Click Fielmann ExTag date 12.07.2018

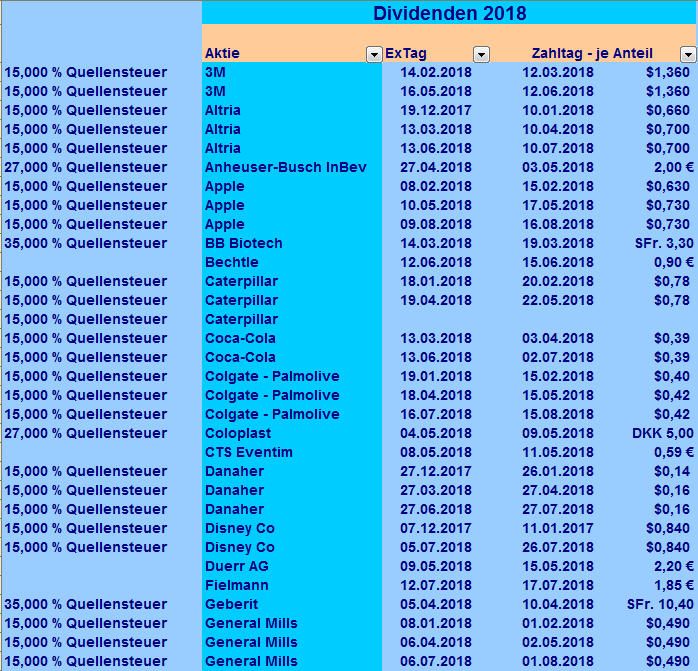point(435,585)
